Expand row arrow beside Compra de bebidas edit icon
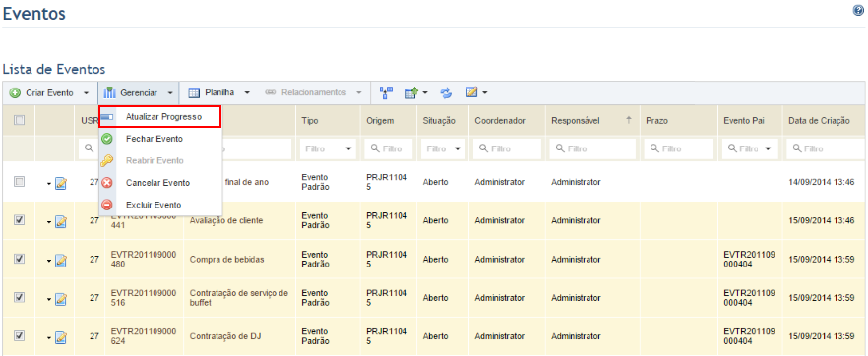Viewport: 868px width, 356px height. [x=49, y=261]
